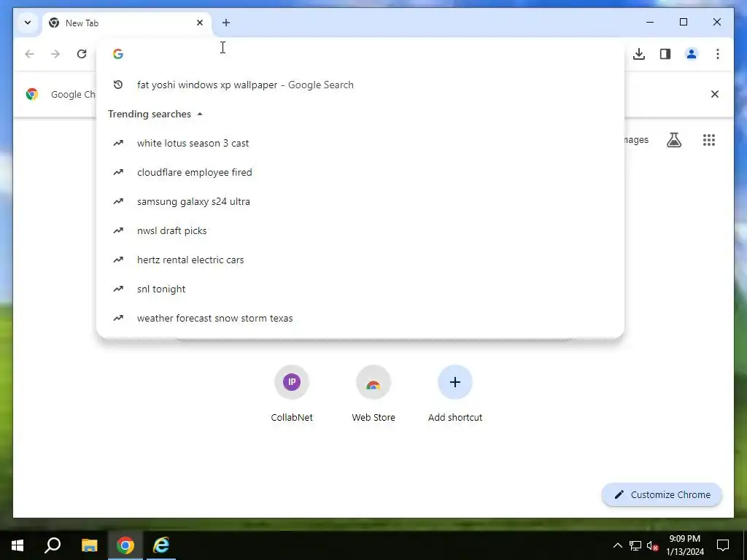
Task: Reload the current page
Action: [82, 54]
